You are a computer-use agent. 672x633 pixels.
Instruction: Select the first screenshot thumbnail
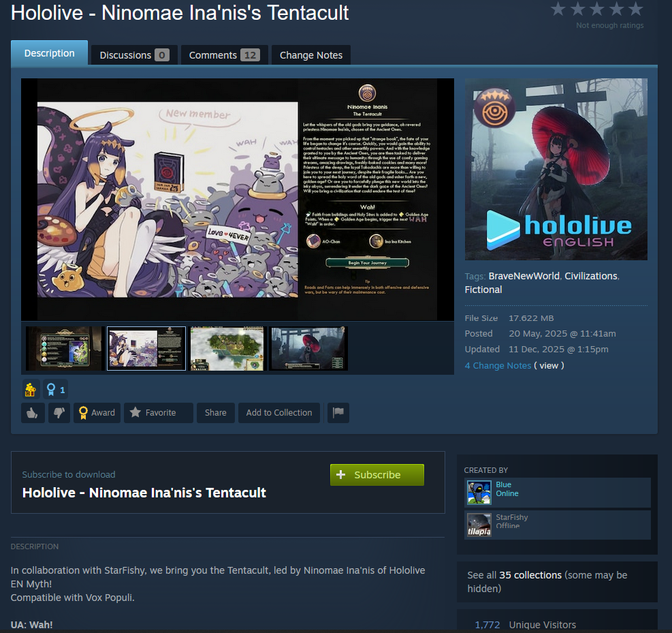(x=65, y=348)
